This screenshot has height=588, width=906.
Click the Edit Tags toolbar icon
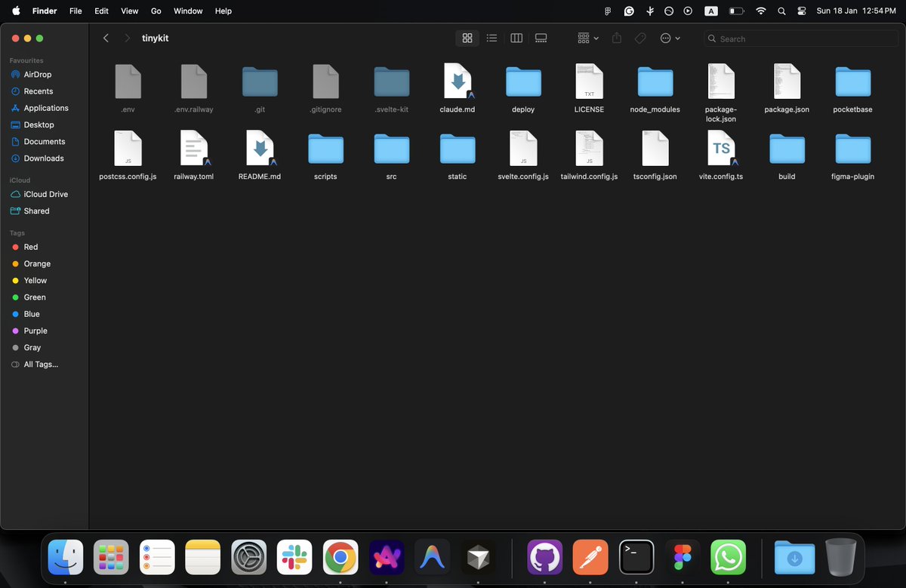pyautogui.click(x=640, y=38)
